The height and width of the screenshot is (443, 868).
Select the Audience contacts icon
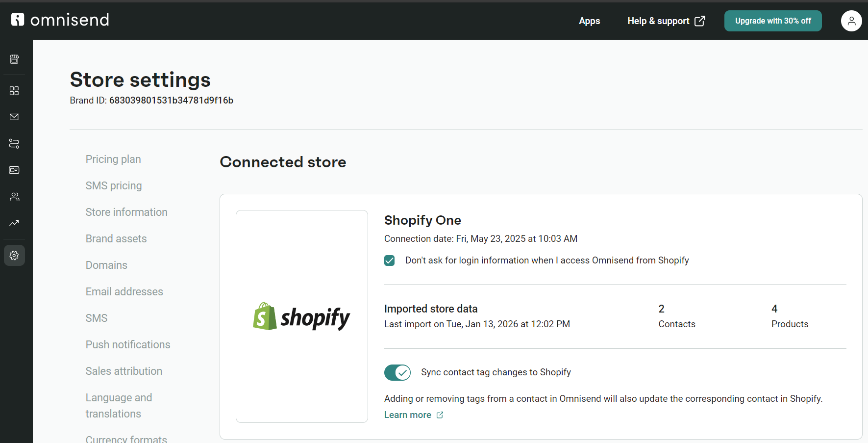14,196
